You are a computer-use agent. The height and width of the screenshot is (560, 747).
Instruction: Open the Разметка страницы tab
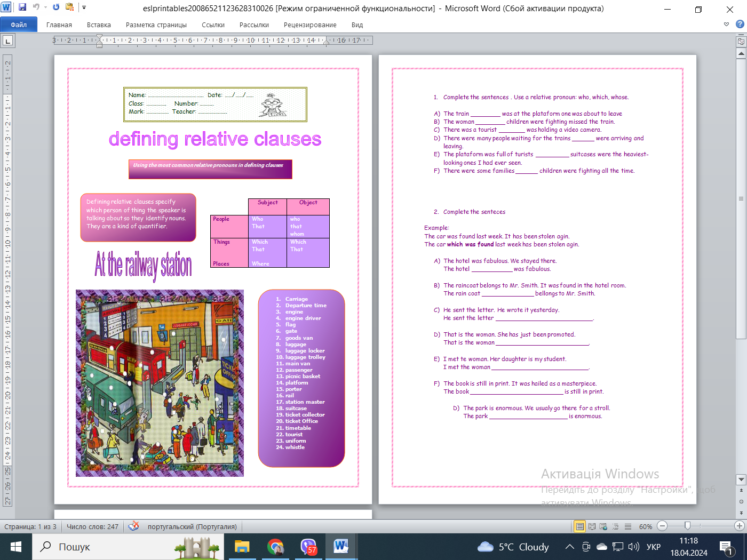pyautogui.click(x=156, y=25)
